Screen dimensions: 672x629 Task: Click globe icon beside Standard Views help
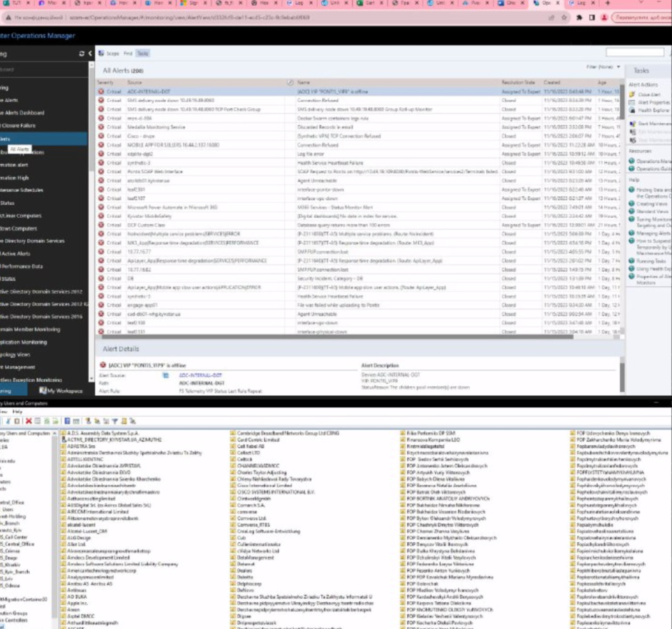tap(632, 211)
